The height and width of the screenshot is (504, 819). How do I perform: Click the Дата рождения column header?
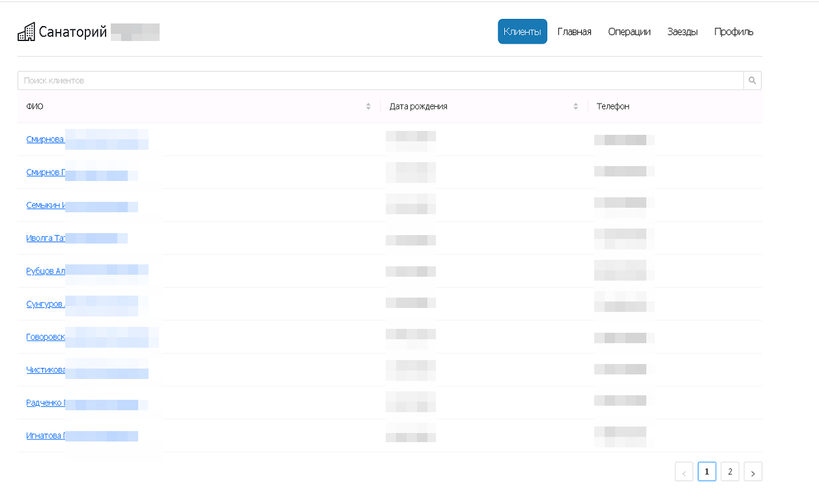click(x=484, y=106)
